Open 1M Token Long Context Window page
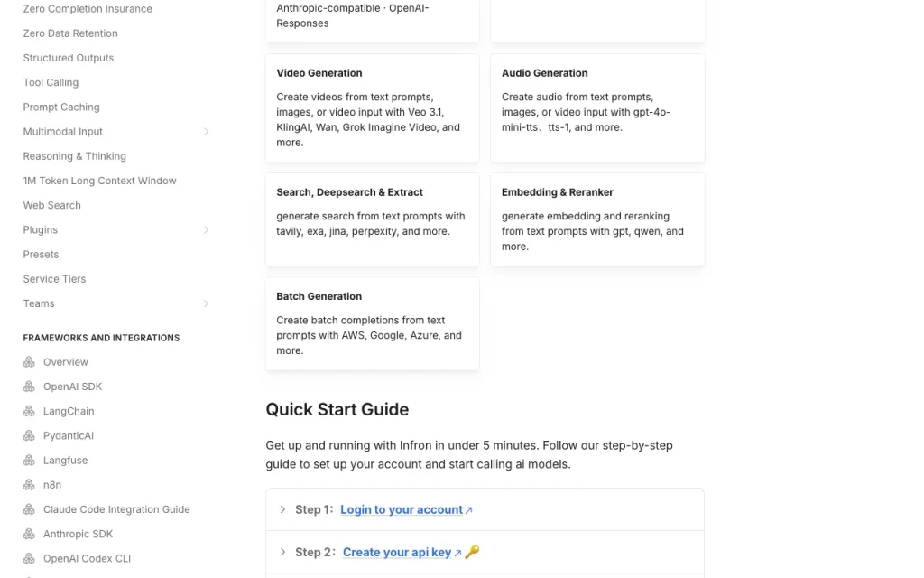 coord(99,181)
